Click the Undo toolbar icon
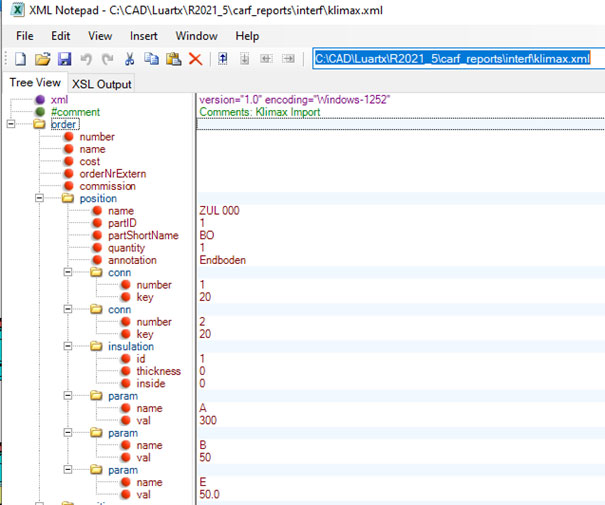The height and width of the screenshot is (505, 605). click(86, 59)
